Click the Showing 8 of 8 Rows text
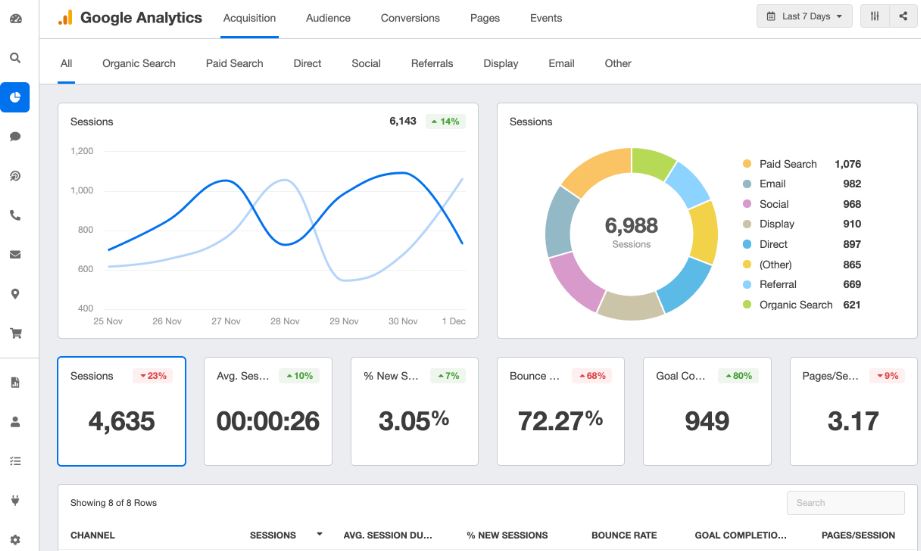The image size is (921, 551). pyautogui.click(x=113, y=503)
